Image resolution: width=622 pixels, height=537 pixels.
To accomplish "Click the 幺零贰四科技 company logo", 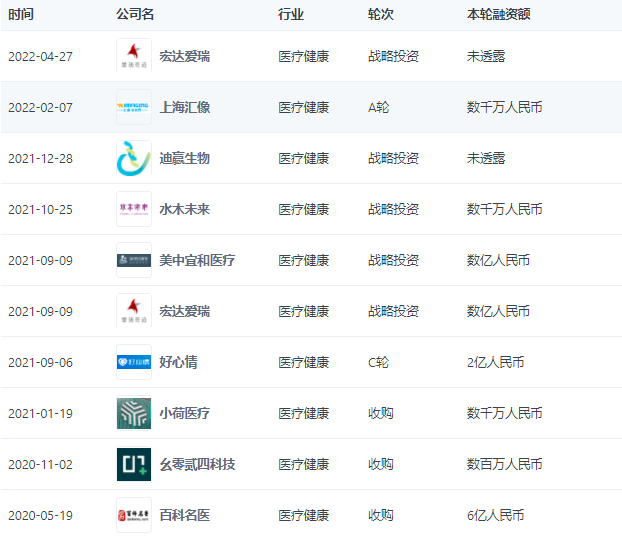I will click(134, 464).
